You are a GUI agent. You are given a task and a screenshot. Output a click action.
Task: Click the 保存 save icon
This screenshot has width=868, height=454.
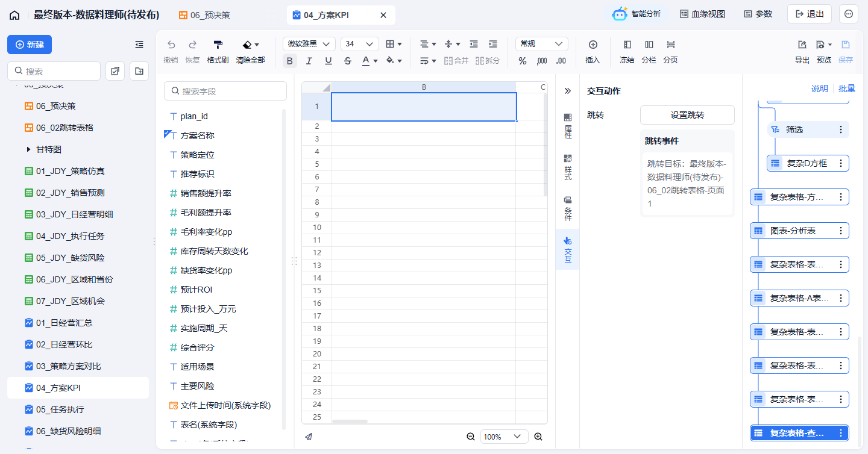pos(846,45)
